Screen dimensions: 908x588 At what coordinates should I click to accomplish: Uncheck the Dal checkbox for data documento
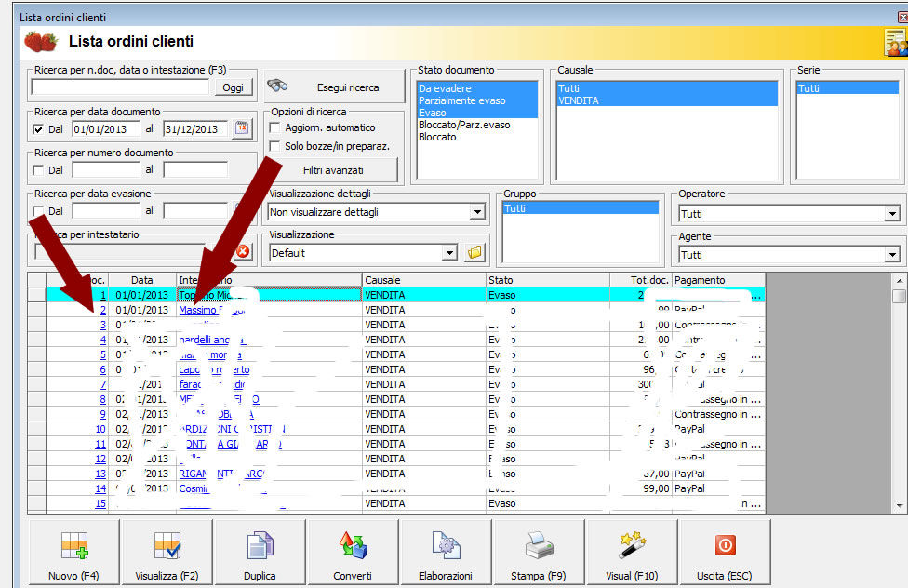[38, 129]
